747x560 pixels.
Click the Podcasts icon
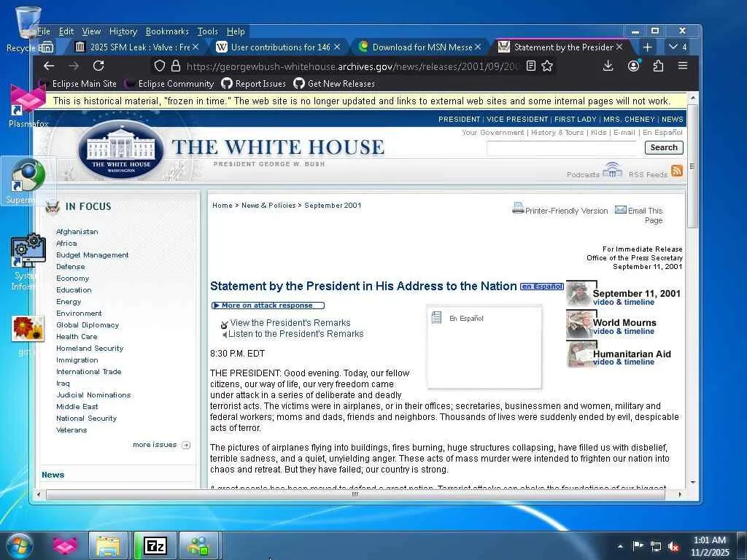[x=612, y=171]
